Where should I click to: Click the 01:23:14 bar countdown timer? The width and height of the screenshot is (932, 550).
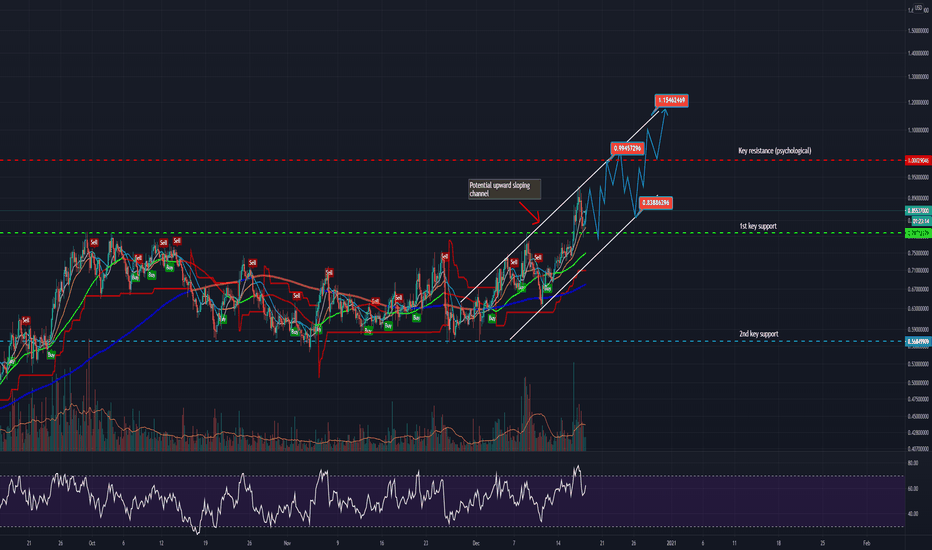tap(921, 221)
